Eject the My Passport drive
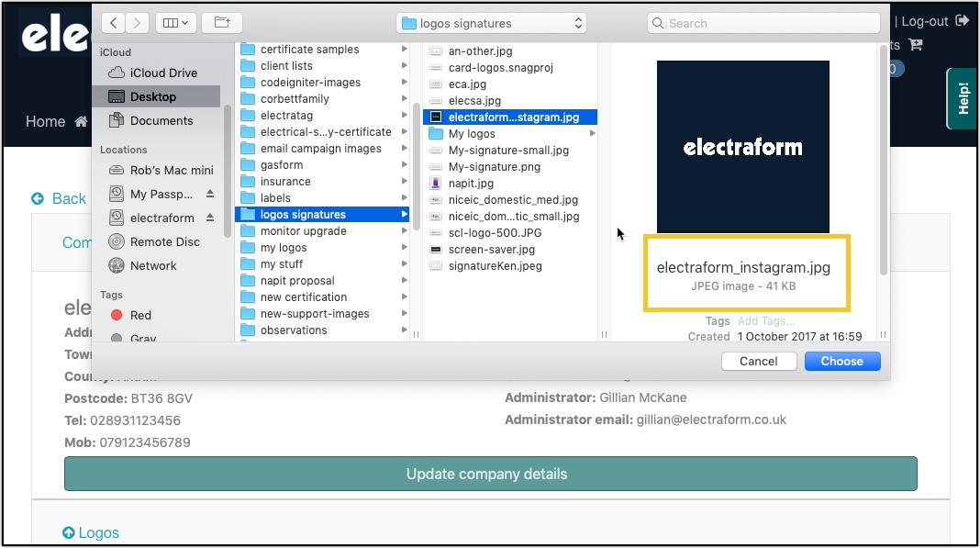Viewport: 980px width, 548px height. click(210, 194)
